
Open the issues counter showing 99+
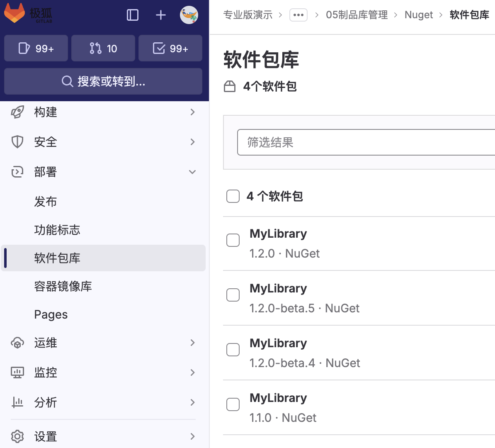click(36, 48)
